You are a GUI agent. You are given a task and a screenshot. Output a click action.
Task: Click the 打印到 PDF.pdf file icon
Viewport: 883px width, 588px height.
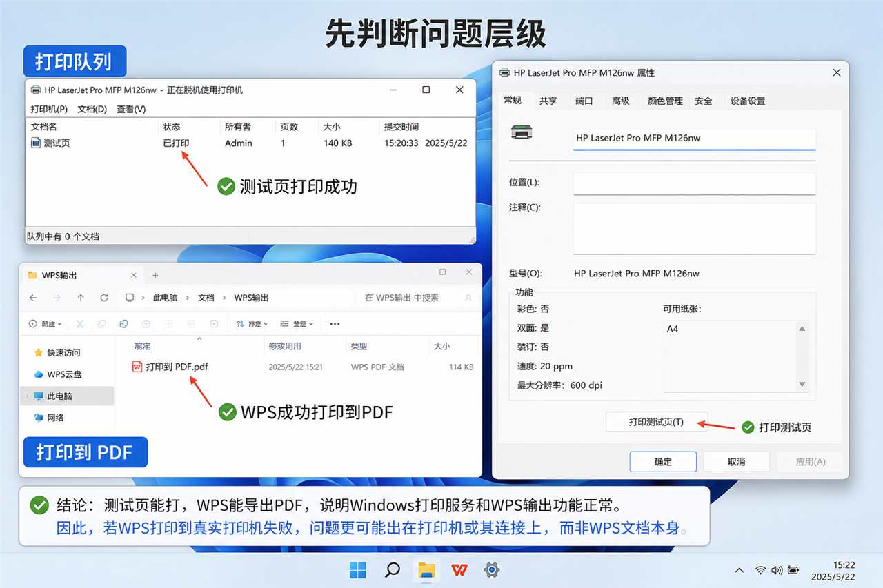pos(137,367)
